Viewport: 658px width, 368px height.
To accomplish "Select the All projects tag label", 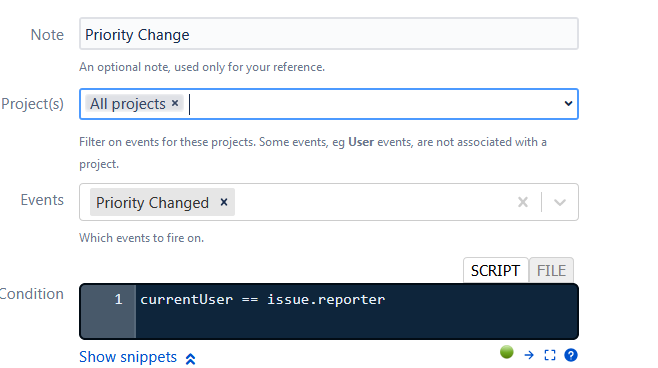I will (x=128, y=104).
